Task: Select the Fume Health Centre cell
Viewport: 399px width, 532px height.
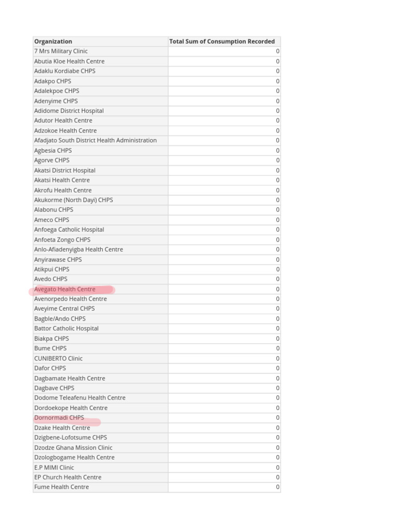Action: (x=100, y=487)
